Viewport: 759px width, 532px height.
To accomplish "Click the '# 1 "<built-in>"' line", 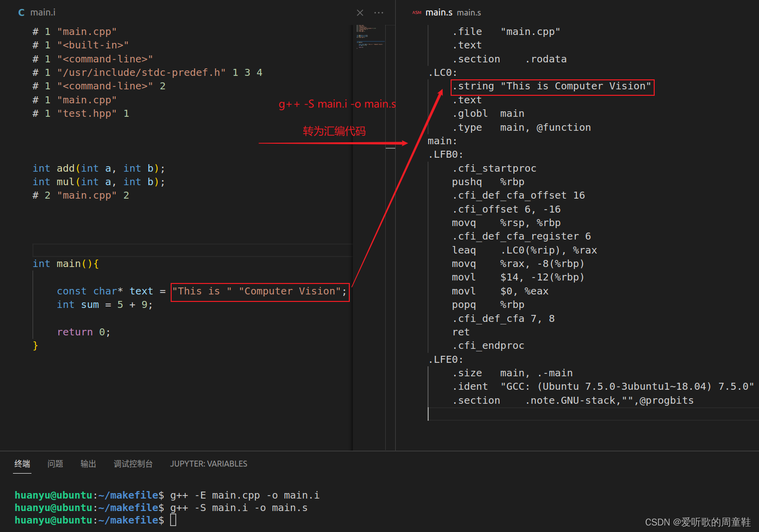I will click(x=81, y=45).
